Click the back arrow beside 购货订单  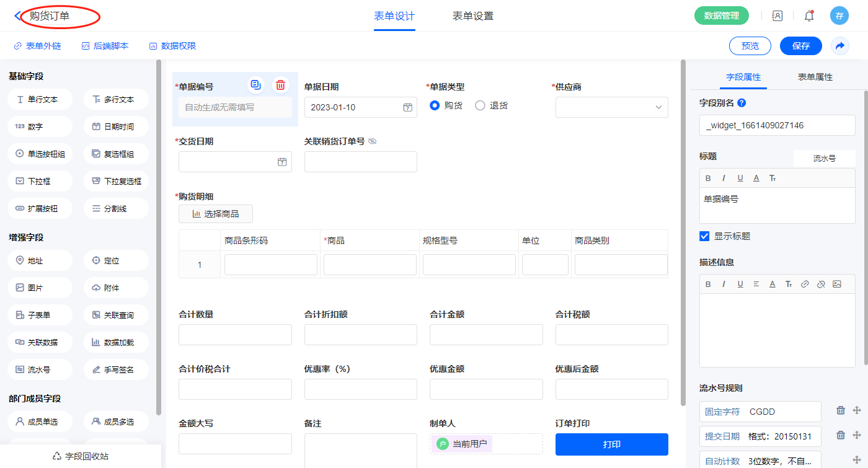click(17, 16)
